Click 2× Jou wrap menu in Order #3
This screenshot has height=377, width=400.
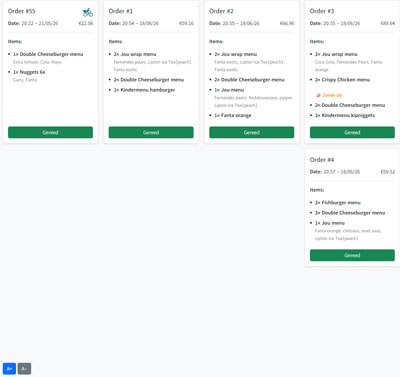pos(336,54)
